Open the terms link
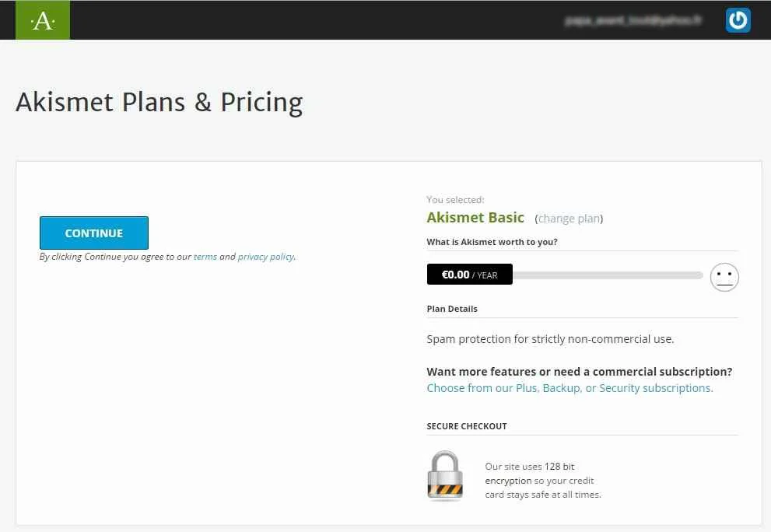Viewport: 771px width, 532px height. point(205,257)
